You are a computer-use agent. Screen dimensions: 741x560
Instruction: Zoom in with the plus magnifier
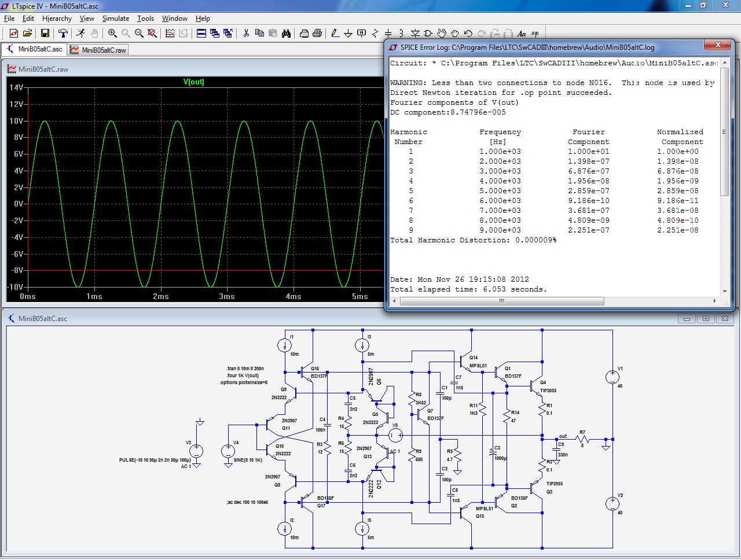coord(112,34)
